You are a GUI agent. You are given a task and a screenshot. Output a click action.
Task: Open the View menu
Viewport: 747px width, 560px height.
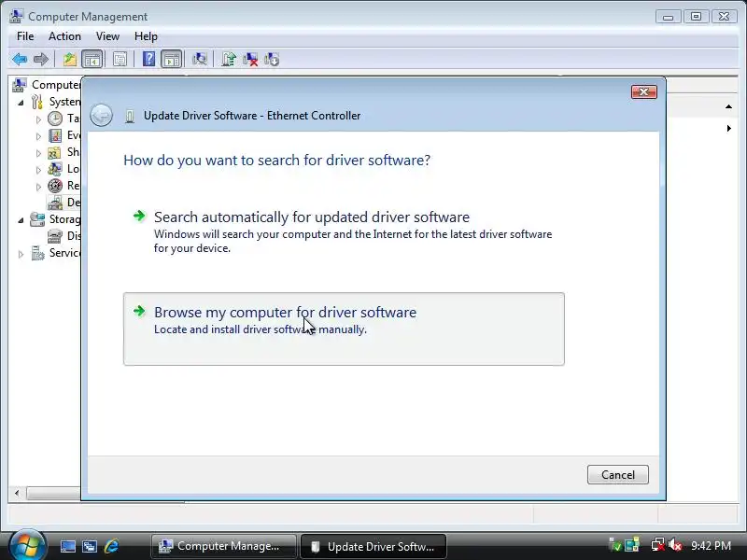click(107, 36)
